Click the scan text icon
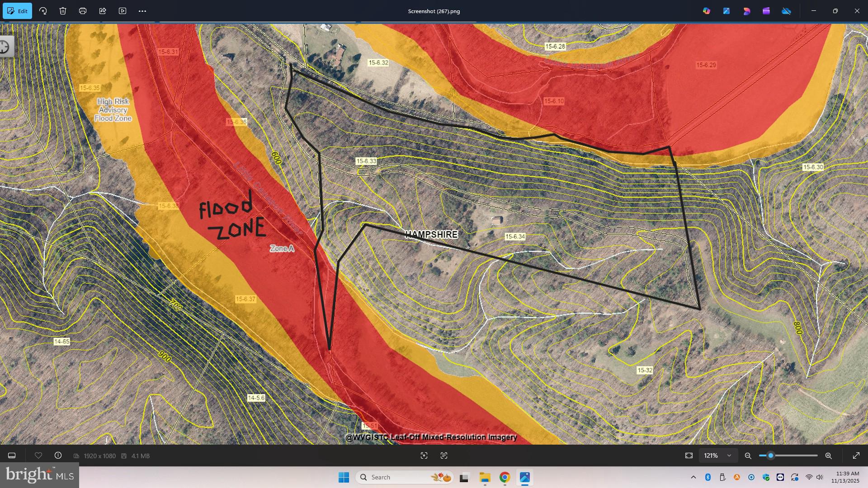 coord(444,455)
